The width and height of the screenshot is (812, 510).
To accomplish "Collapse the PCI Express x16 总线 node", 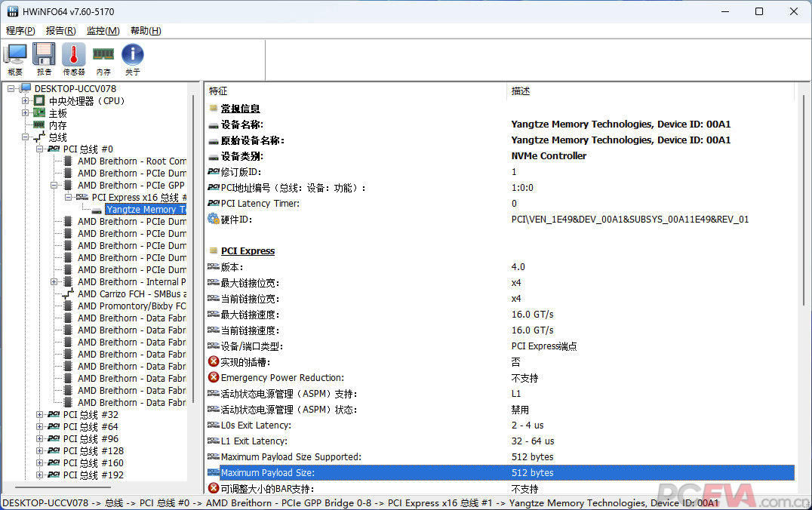I will (x=68, y=197).
